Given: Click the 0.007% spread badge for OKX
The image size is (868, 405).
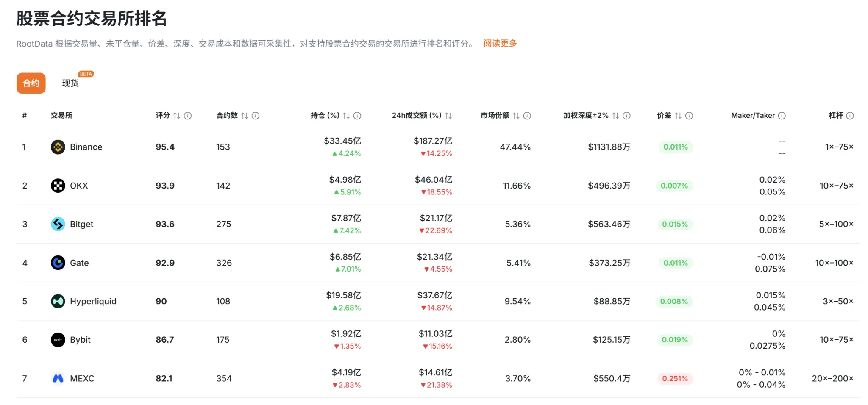Looking at the screenshot, I should pyautogui.click(x=674, y=186).
